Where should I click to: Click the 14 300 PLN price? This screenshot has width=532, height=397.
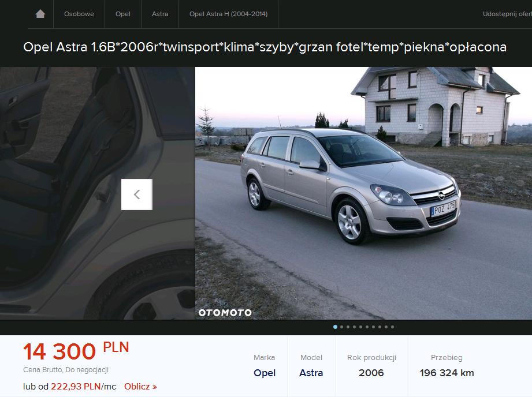click(x=76, y=351)
